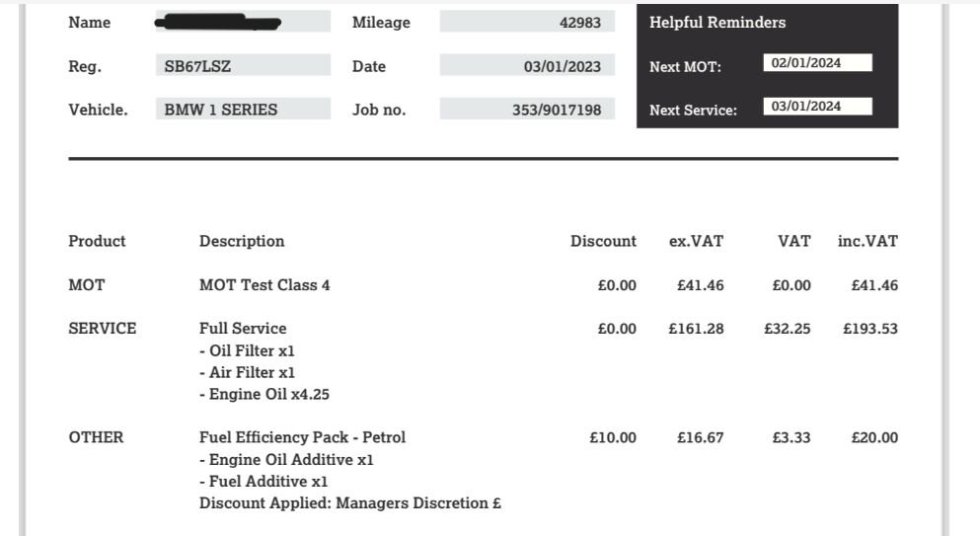Select the inc.VAT column header
Screen dimensions: 980x536
[x=867, y=241]
